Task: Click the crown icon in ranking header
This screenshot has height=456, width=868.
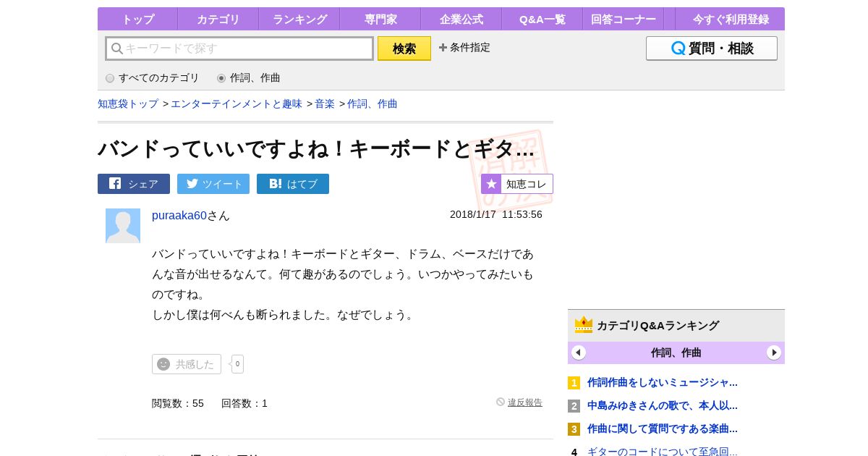Action: coord(584,325)
